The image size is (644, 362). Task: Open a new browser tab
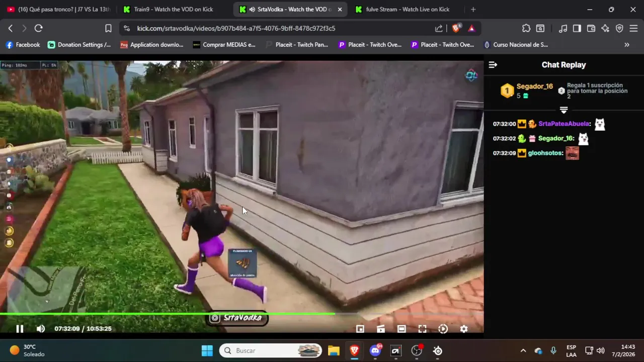[473, 10]
